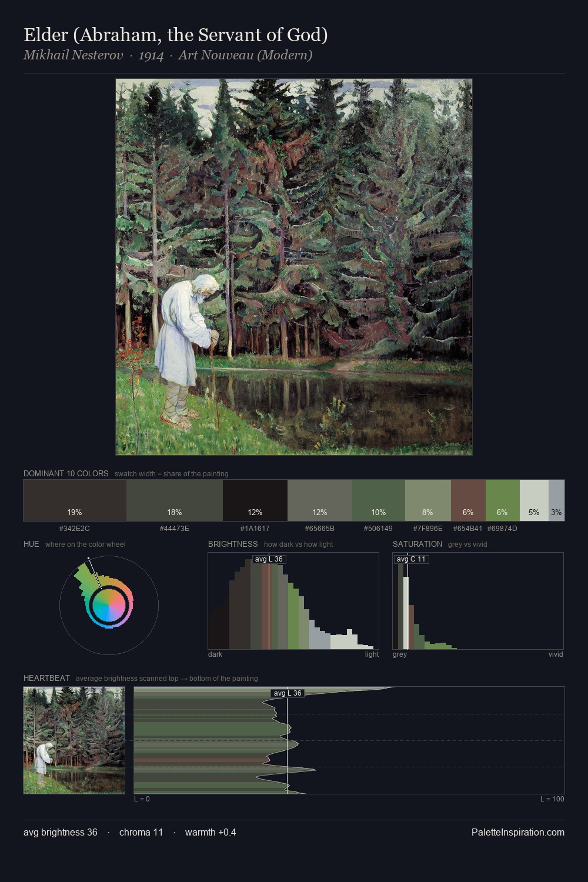588x882 pixels.
Task: Click the 'HUE' section heading
Action: coord(31,544)
